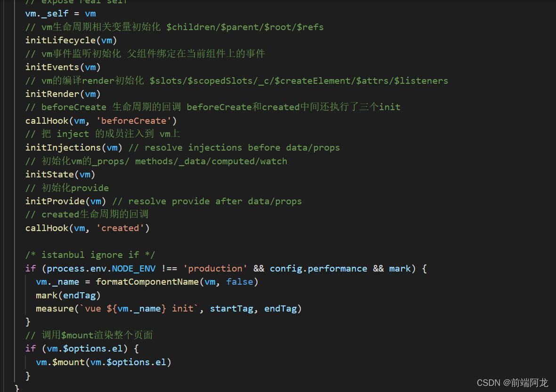
Task: Click the initLifecycle(vm) call
Action: [x=71, y=40]
